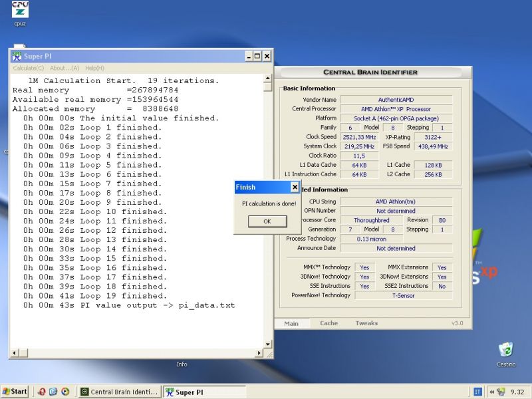532x399 pixels.
Task: Click the 'Real memory =267894784' line
Action: click(x=95, y=90)
